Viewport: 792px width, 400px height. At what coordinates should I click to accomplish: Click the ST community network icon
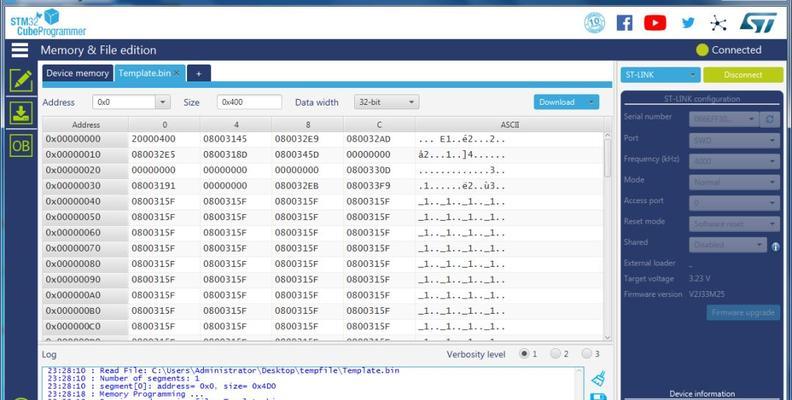[x=718, y=23]
